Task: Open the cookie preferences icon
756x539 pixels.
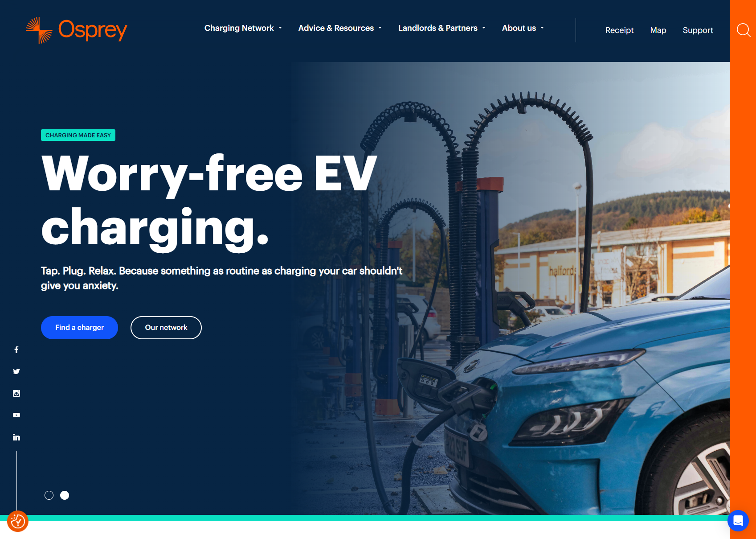Action: click(x=18, y=521)
